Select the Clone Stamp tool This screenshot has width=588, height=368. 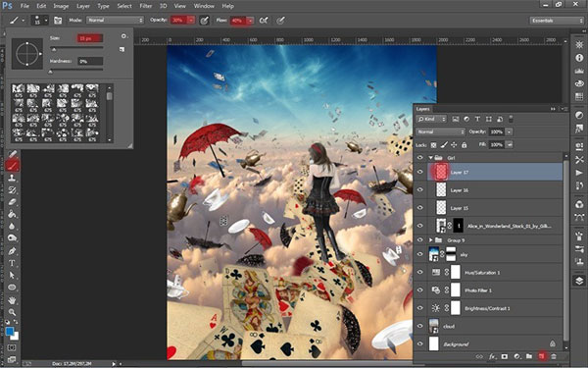(x=12, y=178)
